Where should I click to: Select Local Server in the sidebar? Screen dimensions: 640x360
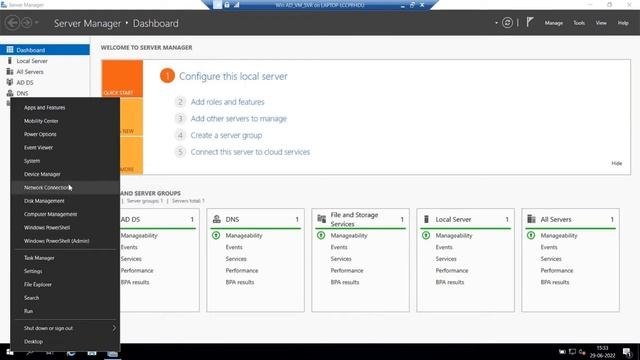(x=45, y=61)
